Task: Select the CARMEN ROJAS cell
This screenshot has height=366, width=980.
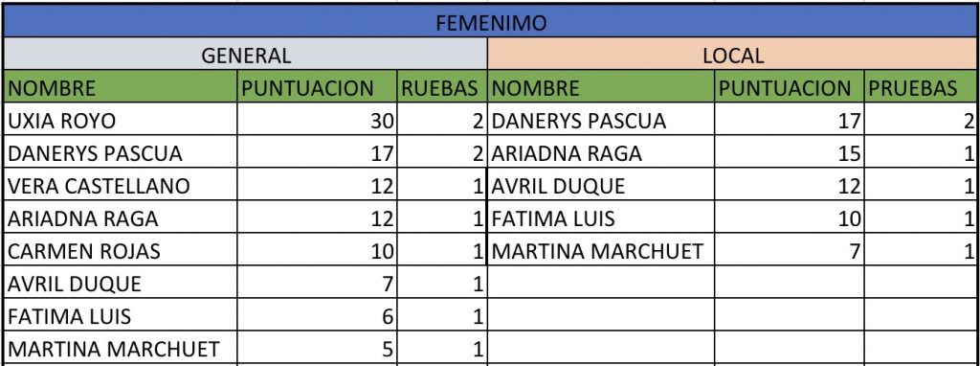Action: point(120,250)
